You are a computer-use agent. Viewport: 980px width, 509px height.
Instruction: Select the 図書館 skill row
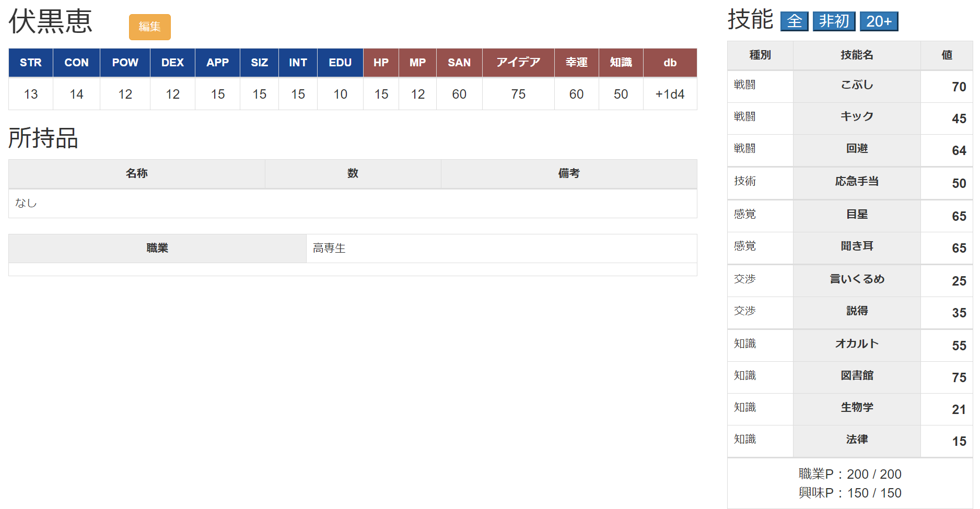point(850,377)
